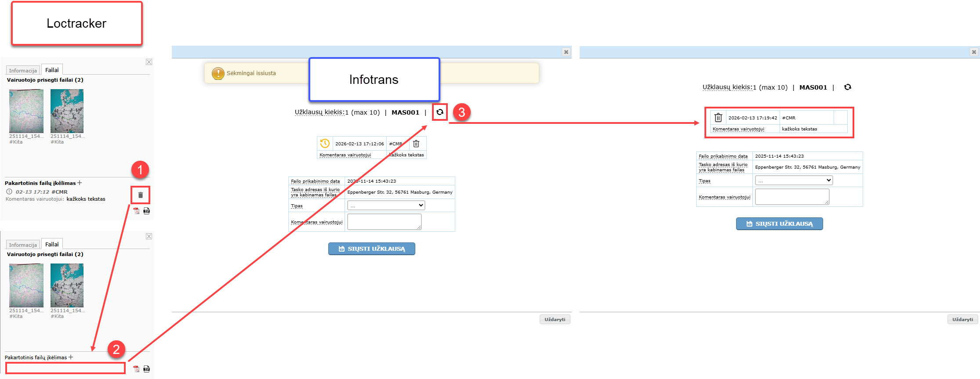Click Eppenberger Str. address in left Infotrans dialog
Viewport: 980px width, 379px height.
(x=400, y=192)
